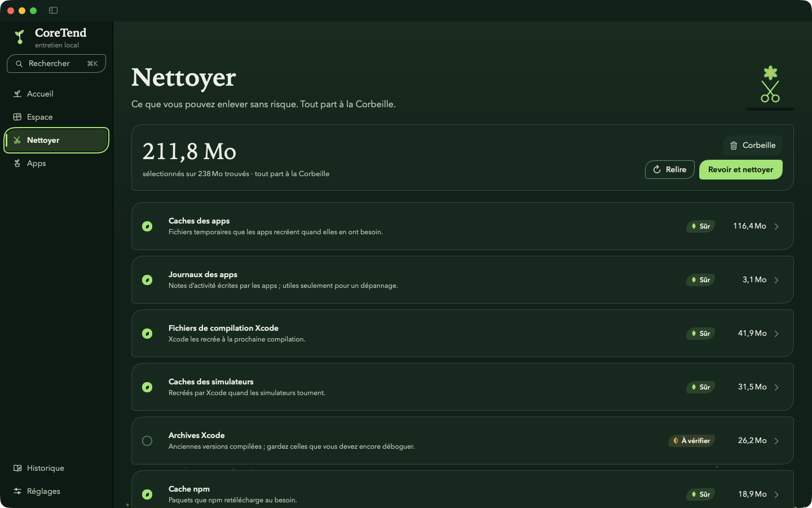Click Revoir et nettoyer button
The height and width of the screenshot is (508, 812).
point(740,169)
